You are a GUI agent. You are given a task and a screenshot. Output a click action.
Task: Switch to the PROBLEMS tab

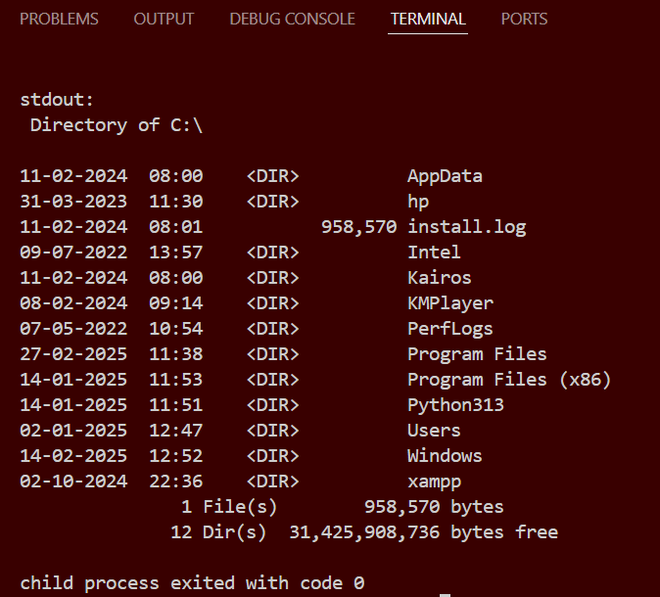59,19
